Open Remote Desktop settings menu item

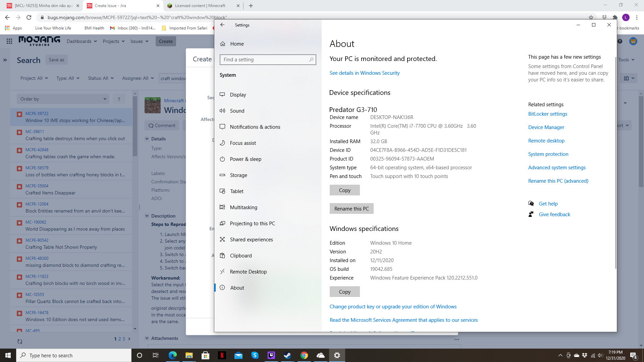(x=248, y=272)
